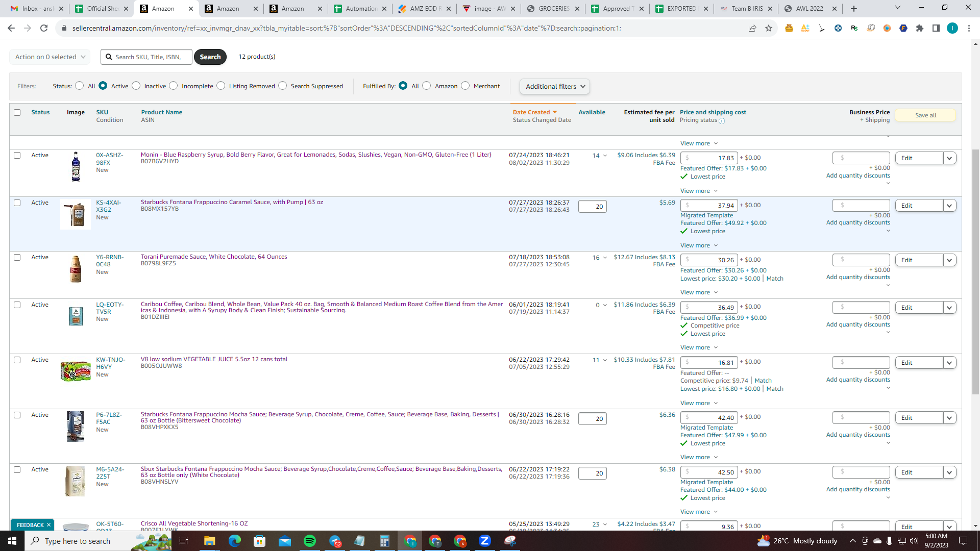Click the magnifier icon in SKU search box
This screenshot has height=551, width=980.
(x=109, y=57)
